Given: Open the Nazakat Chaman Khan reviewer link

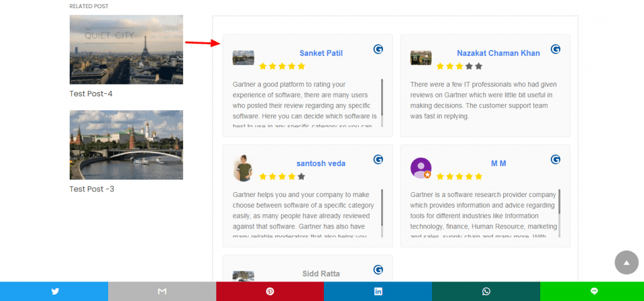Looking at the screenshot, I should pos(498,53).
